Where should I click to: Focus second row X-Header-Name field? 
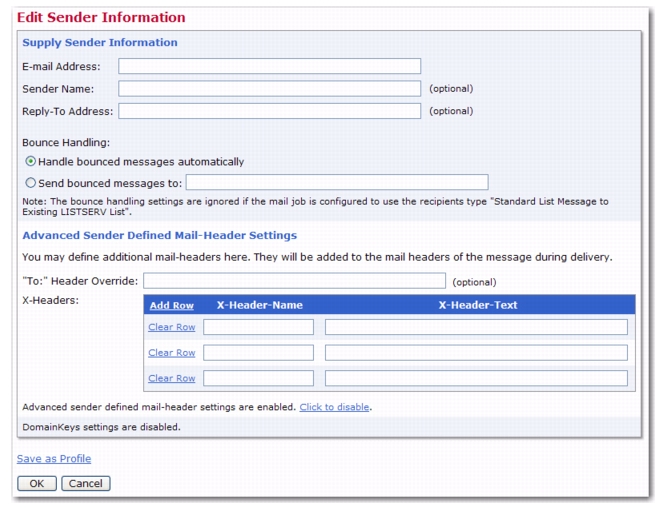tap(258, 353)
